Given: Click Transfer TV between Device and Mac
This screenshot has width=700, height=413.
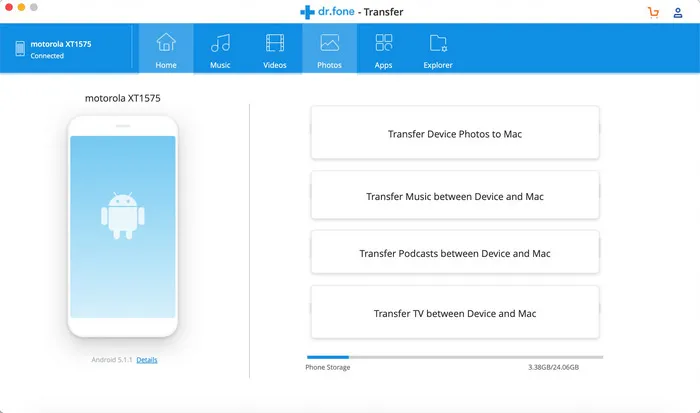Looking at the screenshot, I should pos(455,312).
